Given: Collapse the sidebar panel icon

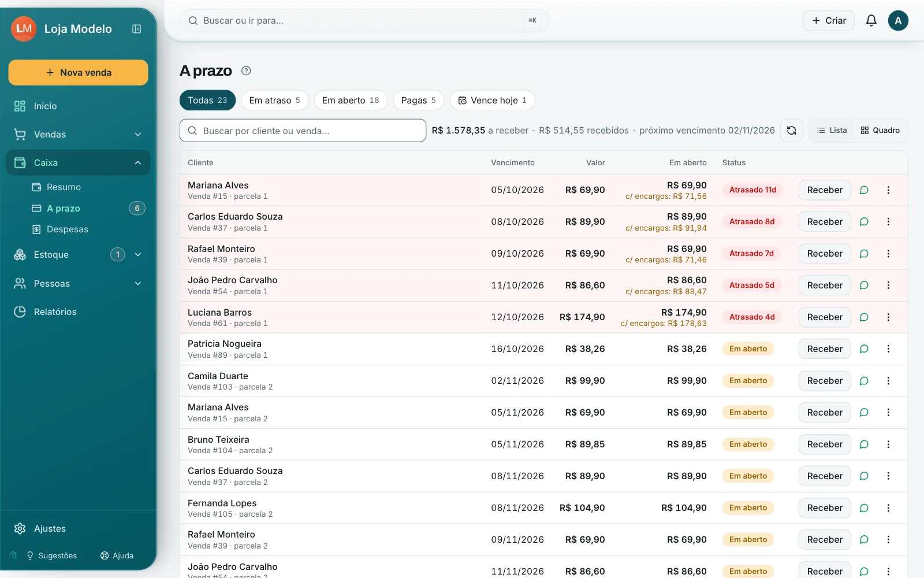Looking at the screenshot, I should pyautogui.click(x=137, y=29).
